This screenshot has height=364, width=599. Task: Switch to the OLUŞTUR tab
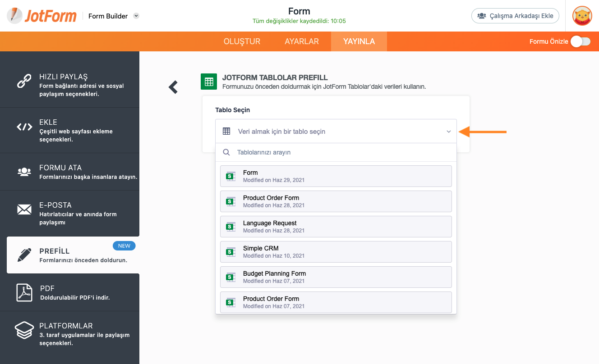click(242, 41)
